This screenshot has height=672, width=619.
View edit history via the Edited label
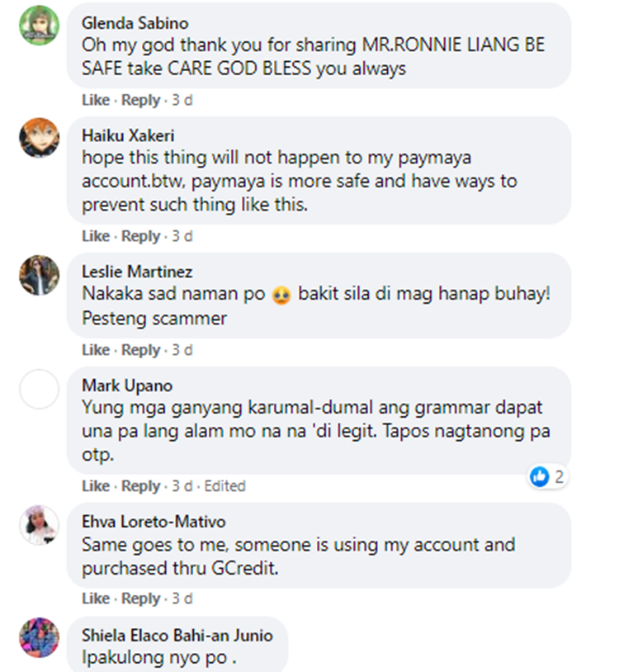click(224, 486)
